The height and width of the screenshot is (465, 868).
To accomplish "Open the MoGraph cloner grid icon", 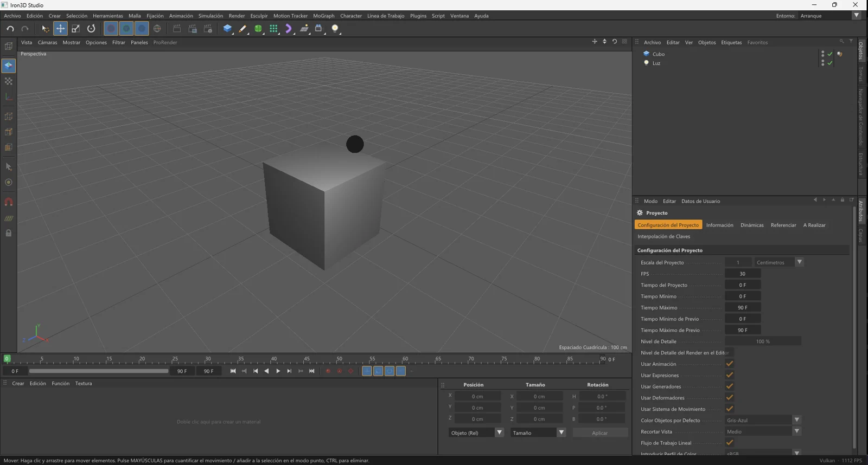I will click(x=273, y=29).
